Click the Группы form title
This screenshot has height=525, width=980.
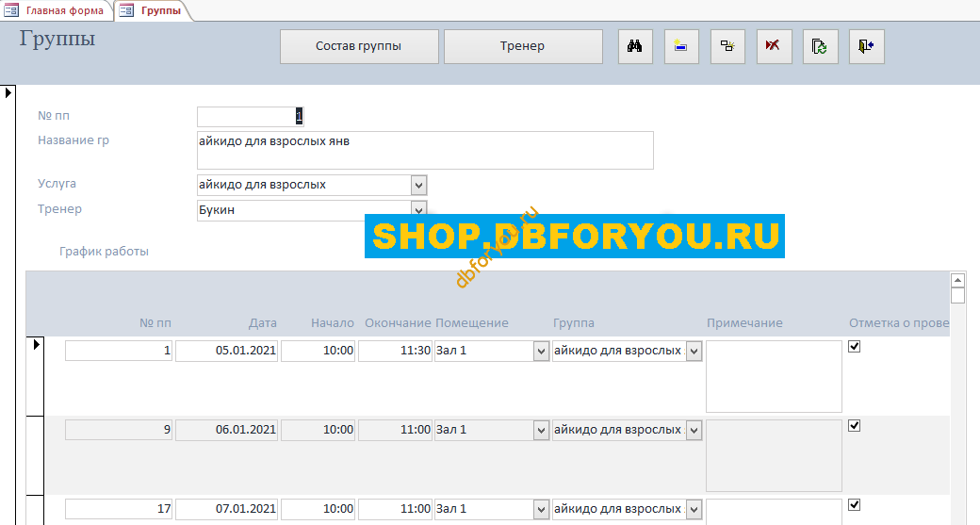(x=57, y=38)
